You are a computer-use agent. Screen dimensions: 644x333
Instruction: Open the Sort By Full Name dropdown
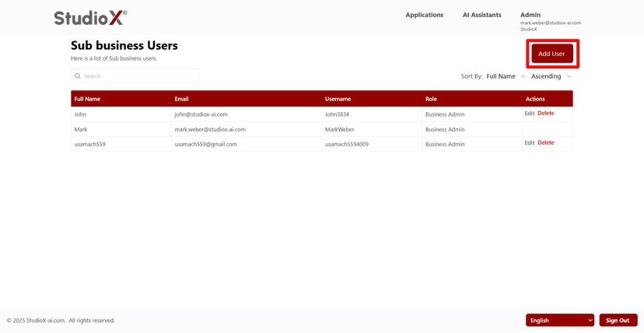point(506,76)
